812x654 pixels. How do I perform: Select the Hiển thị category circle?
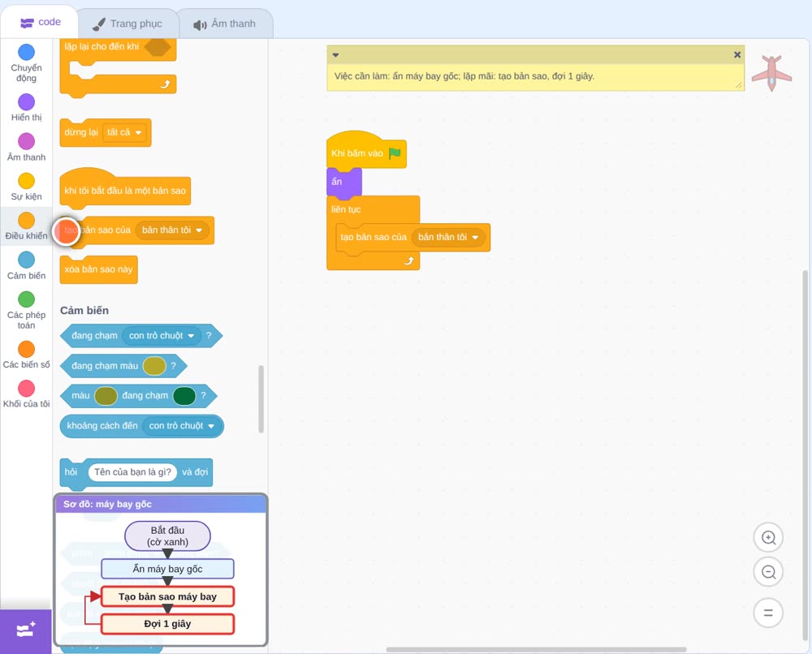tap(27, 102)
